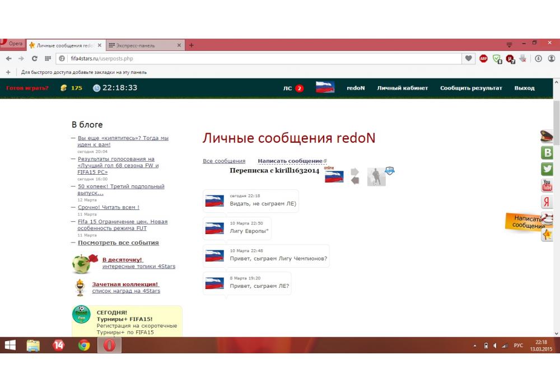Image resolution: width=560 pixels, height=392 pixels.
Task: Reload the page with the refresh icon
Action: pyautogui.click(x=35, y=58)
